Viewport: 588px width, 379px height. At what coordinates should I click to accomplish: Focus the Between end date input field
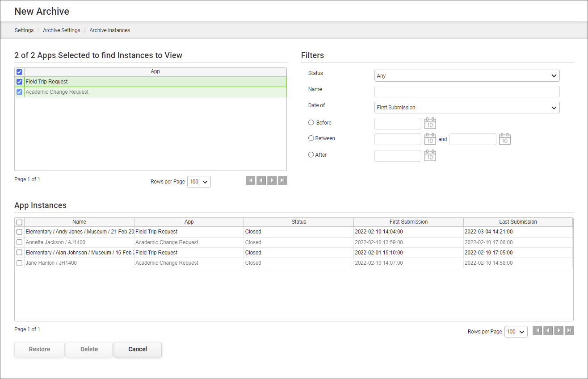473,139
